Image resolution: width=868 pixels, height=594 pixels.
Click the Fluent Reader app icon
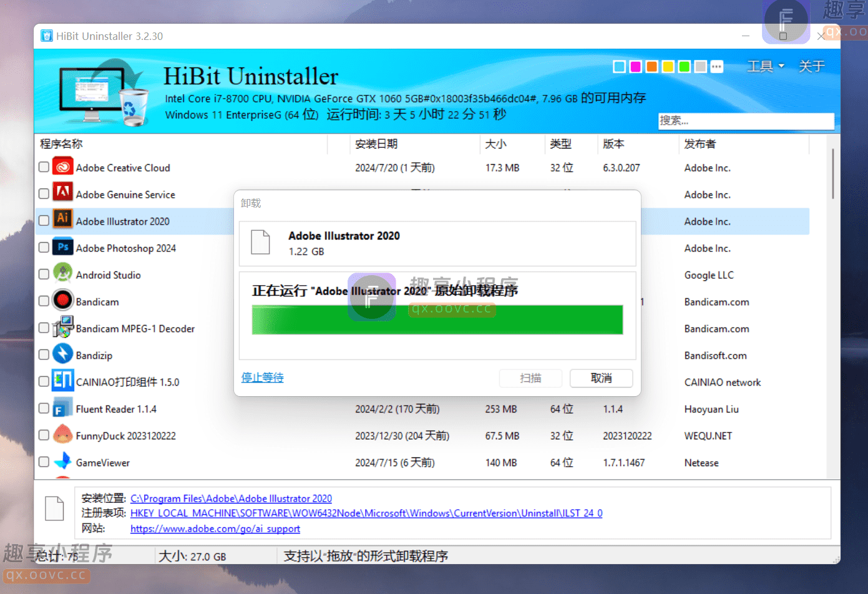click(x=63, y=408)
